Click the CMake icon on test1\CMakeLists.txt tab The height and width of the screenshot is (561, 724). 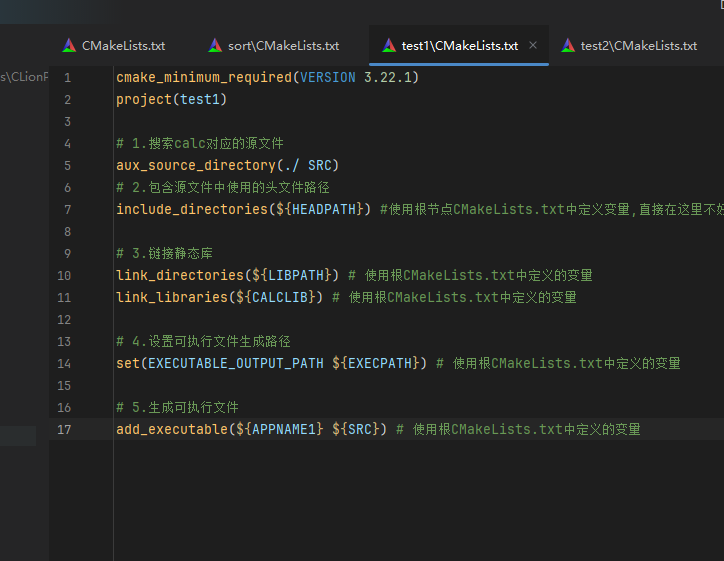click(x=389, y=46)
